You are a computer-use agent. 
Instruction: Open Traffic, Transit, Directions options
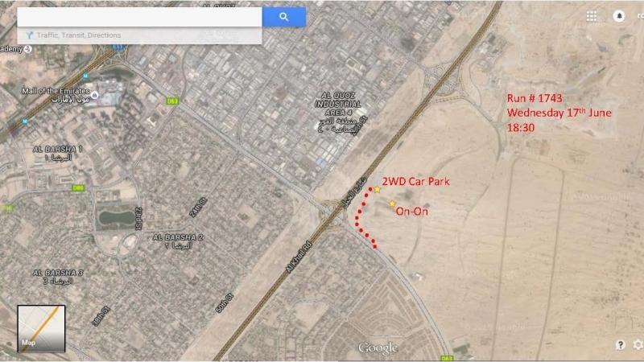click(x=79, y=35)
